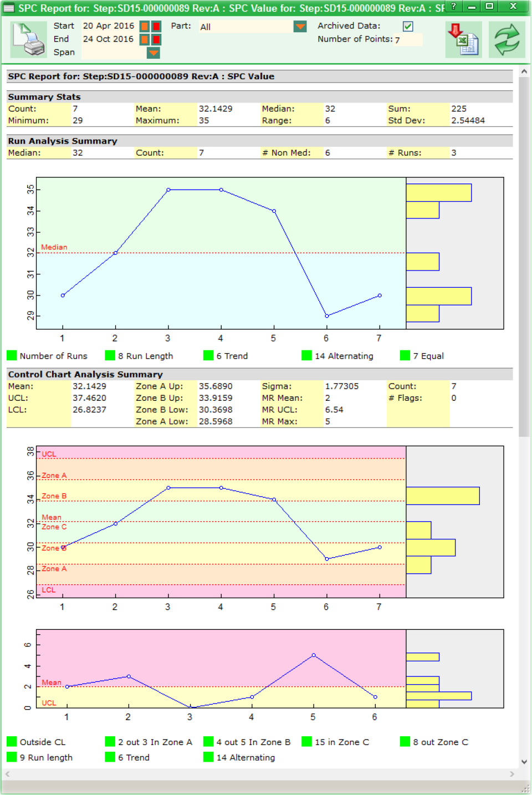Open the Start date calendar picker icon
Viewport: 532px width, 795px height.
pyautogui.click(x=145, y=26)
